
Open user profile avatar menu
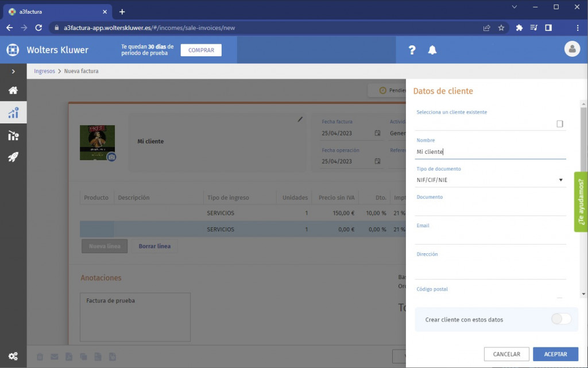click(x=572, y=49)
